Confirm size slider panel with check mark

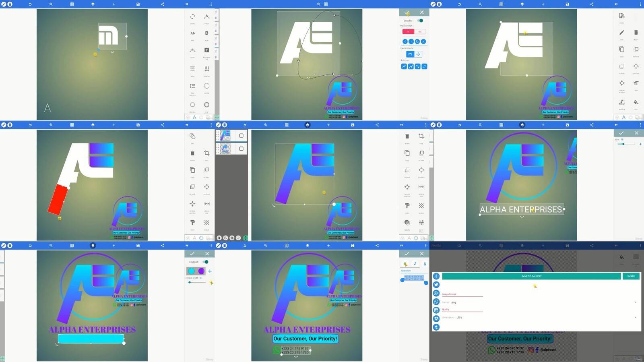(621, 133)
